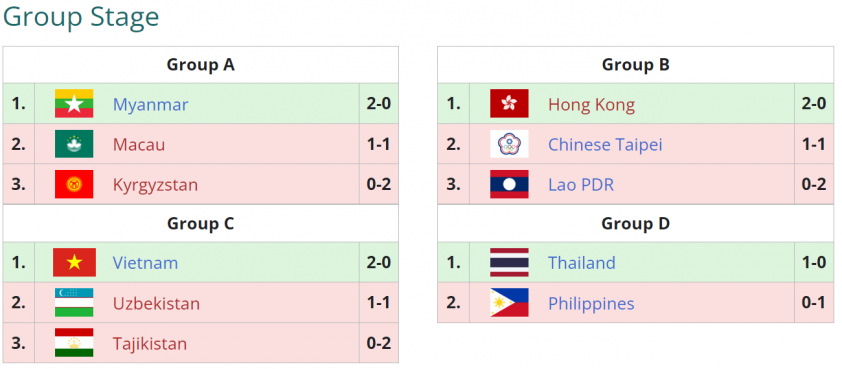Image resolution: width=842 pixels, height=369 pixels.
Task: Click the Uzbekistan flag icon
Action: (x=74, y=303)
